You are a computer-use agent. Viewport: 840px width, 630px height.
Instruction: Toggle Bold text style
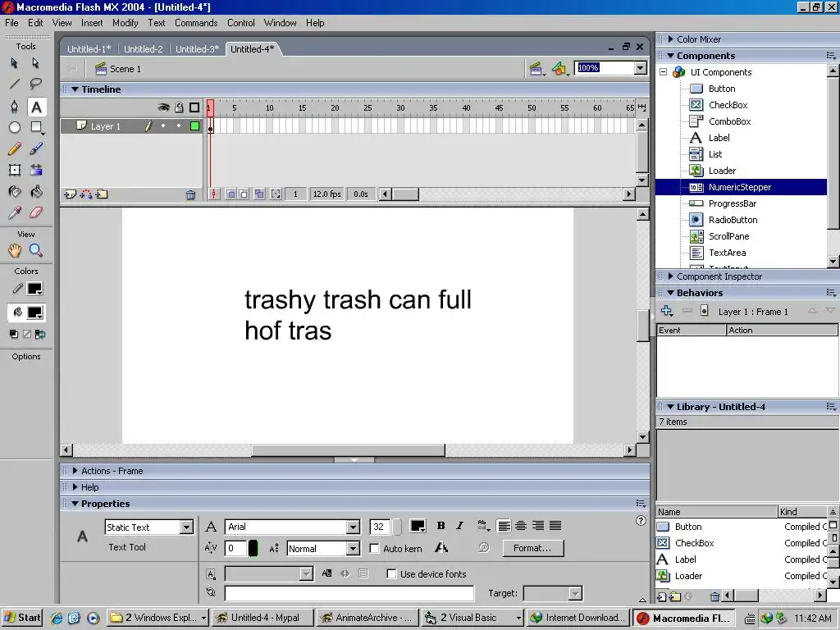click(x=441, y=526)
